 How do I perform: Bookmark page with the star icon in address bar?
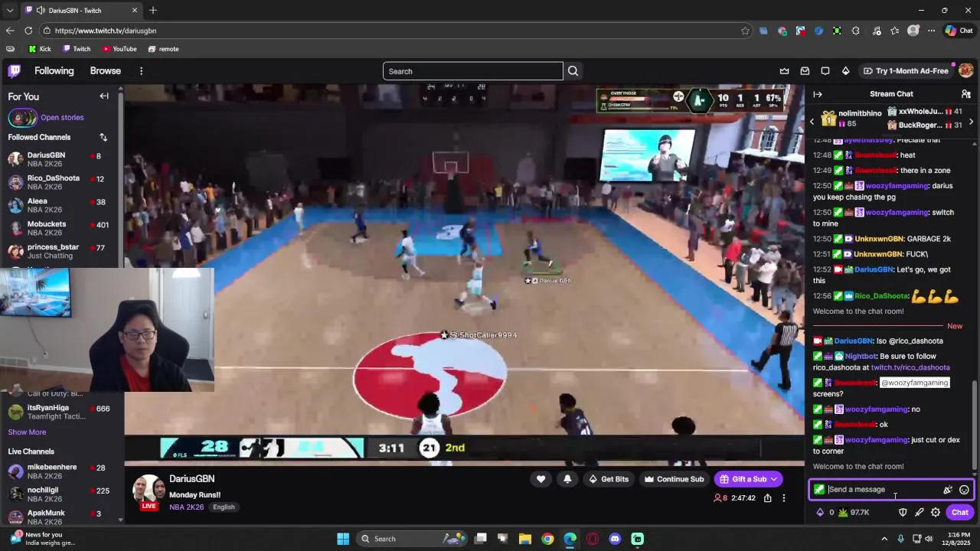coord(745,31)
